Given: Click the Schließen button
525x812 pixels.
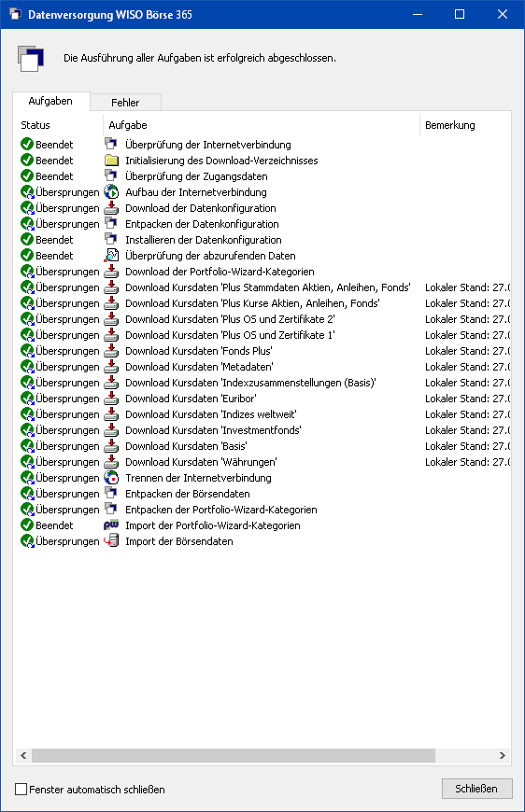Looking at the screenshot, I should point(476,789).
